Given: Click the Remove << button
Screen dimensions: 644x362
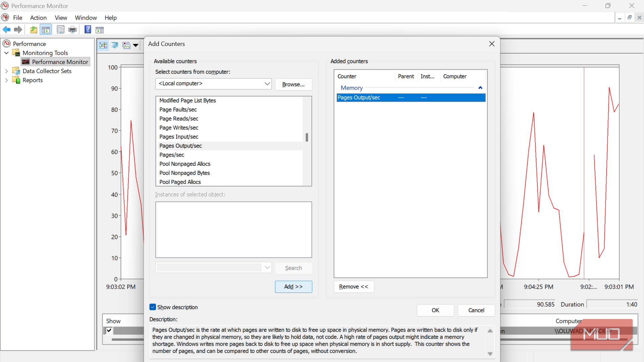Looking at the screenshot, I should [x=354, y=287].
